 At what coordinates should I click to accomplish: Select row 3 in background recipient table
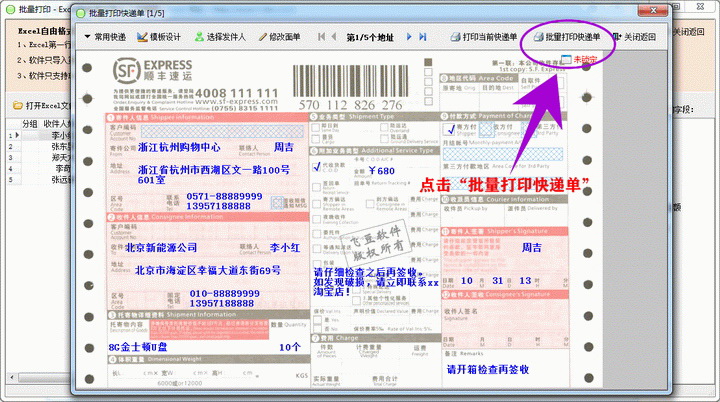tap(39, 158)
